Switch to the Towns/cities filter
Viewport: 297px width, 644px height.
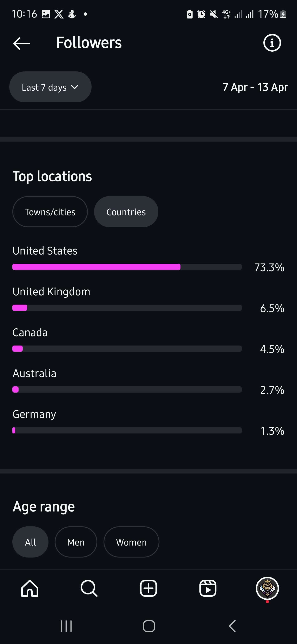tap(50, 212)
